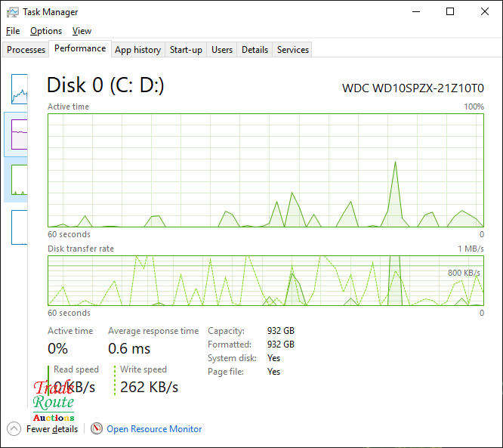Open the Services tab

click(293, 50)
